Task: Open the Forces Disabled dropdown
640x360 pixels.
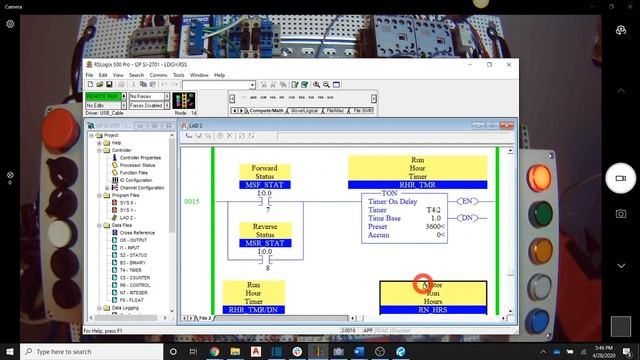Action: click(x=167, y=105)
